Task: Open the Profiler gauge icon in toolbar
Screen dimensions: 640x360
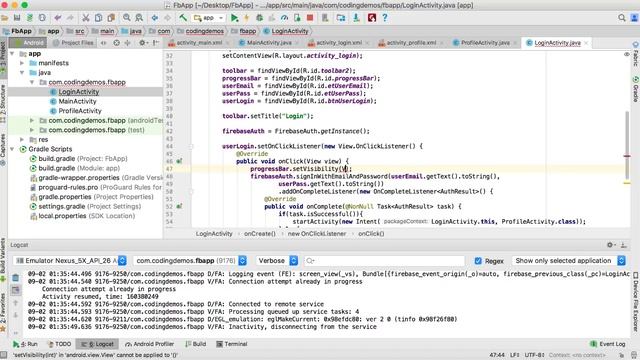Action: click(284, 18)
